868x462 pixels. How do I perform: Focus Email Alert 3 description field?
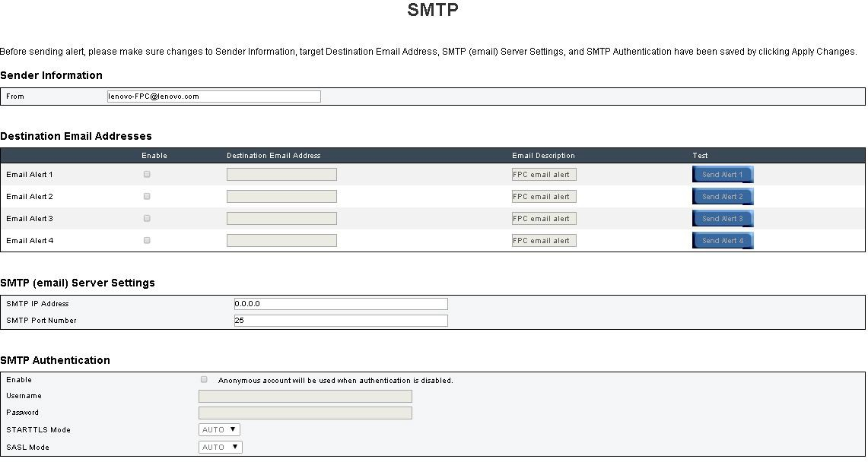(544, 218)
